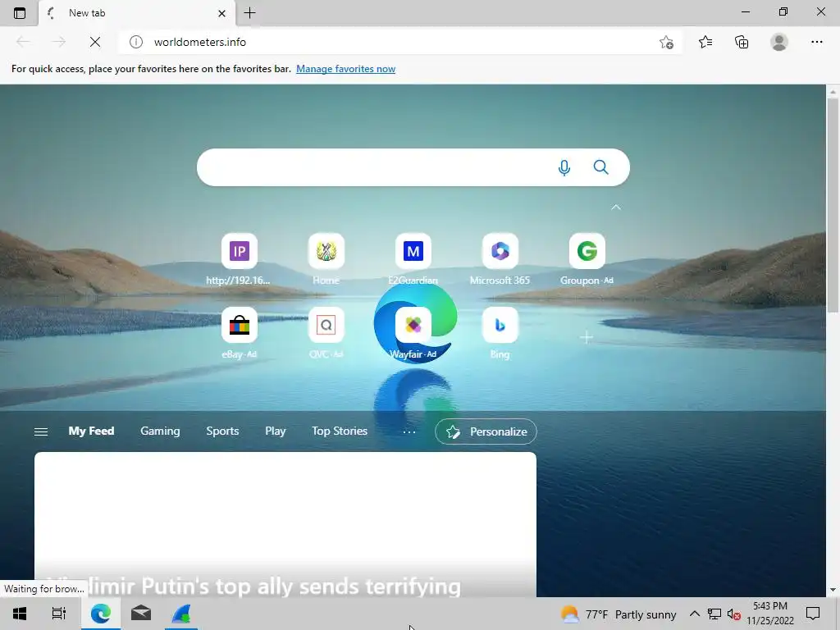Open the Groupon quick link
The image size is (840, 630).
click(x=587, y=258)
